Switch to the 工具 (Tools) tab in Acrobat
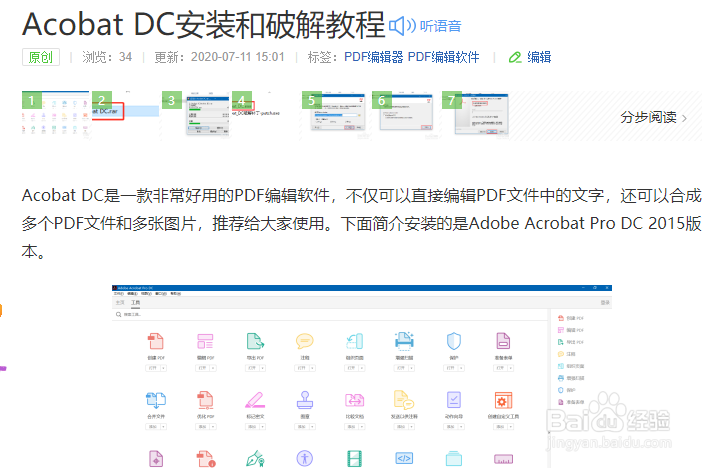The image size is (712, 468). point(135,302)
